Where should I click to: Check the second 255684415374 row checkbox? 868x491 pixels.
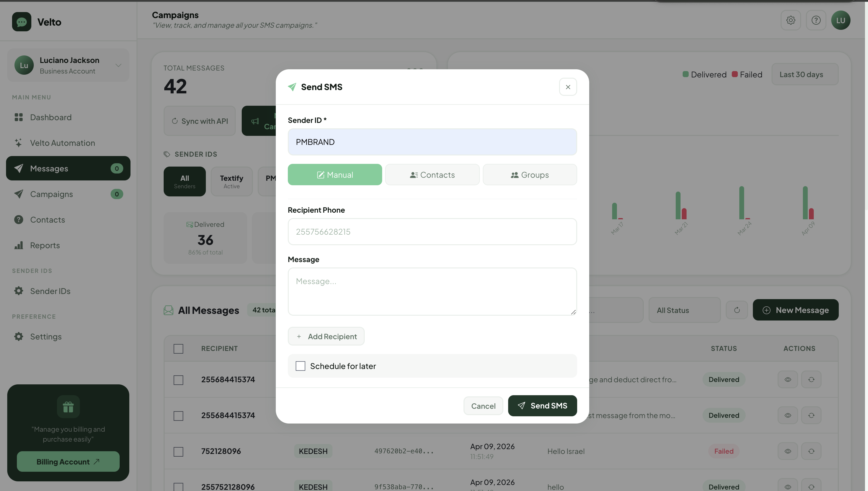(178, 416)
